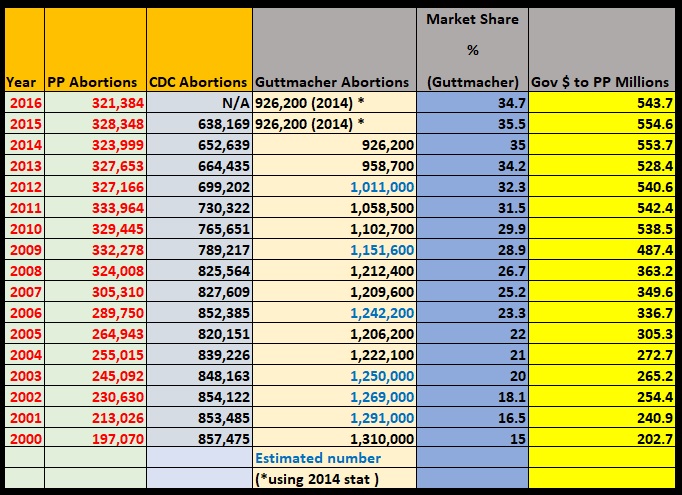Select funding value '336.7'
The image size is (682, 495).
655,313
